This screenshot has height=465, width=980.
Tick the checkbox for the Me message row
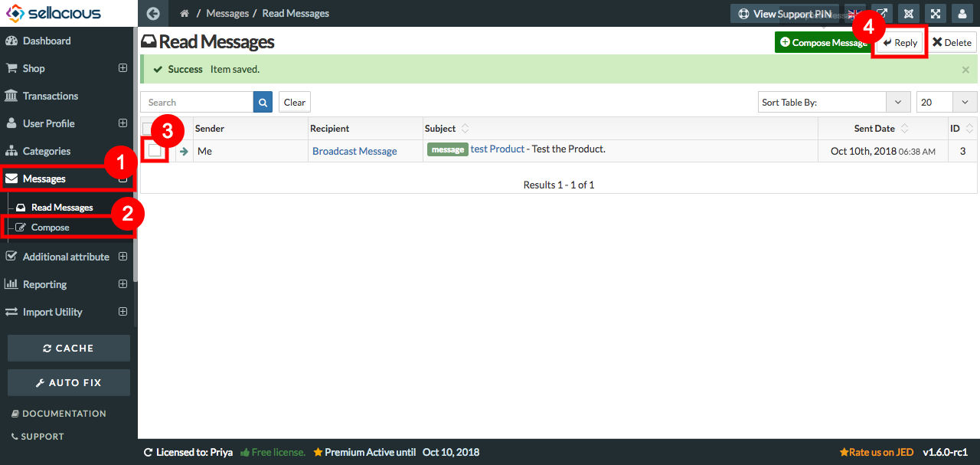[x=155, y=151]
